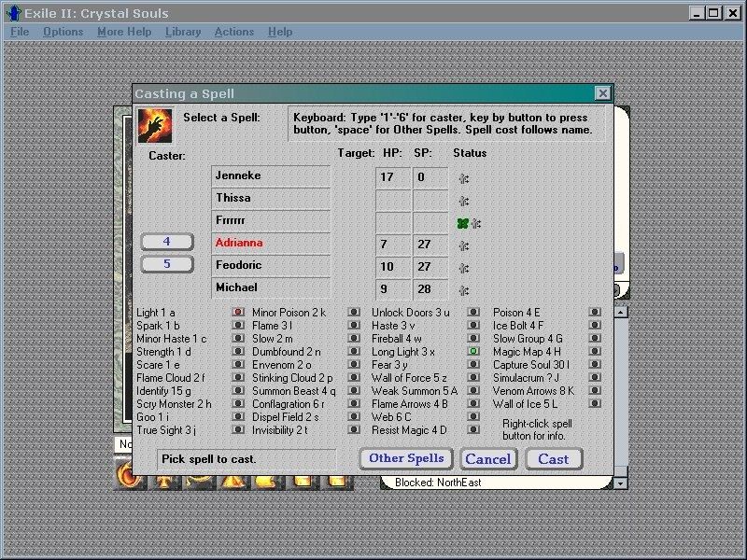Click Jenneke's gray status icon

463,179
